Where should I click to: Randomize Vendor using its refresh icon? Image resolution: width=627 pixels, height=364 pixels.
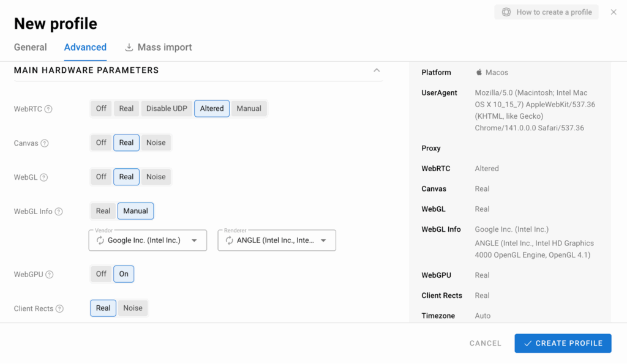coord(100,240)
